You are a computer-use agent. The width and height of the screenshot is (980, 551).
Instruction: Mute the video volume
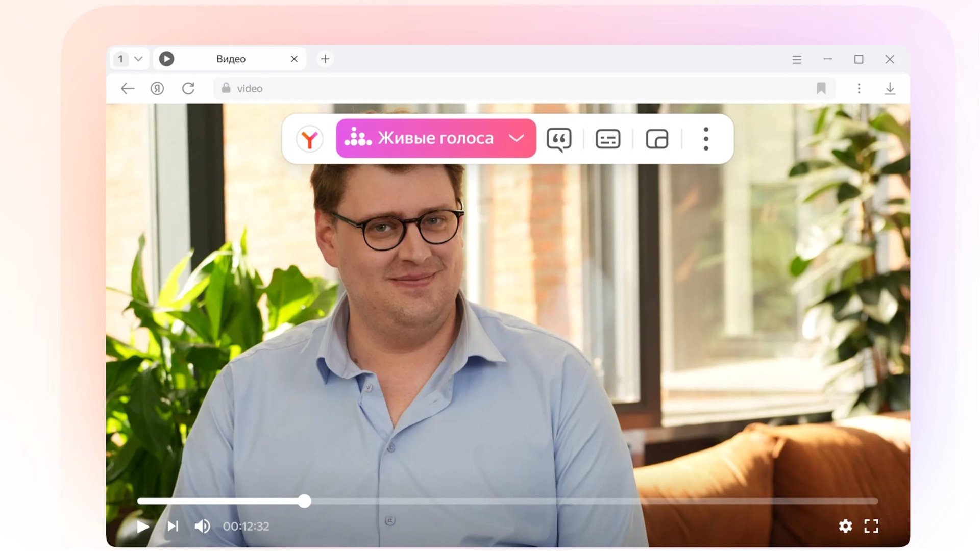pos(202,526)
